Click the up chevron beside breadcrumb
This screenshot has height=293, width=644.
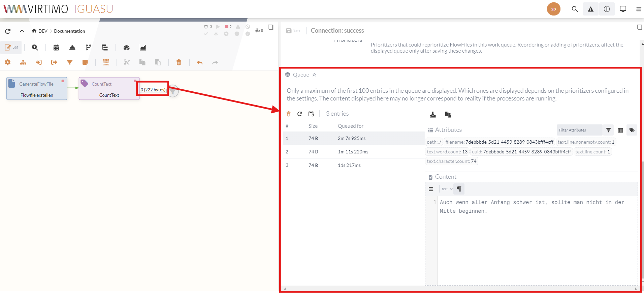click(22, 31)
